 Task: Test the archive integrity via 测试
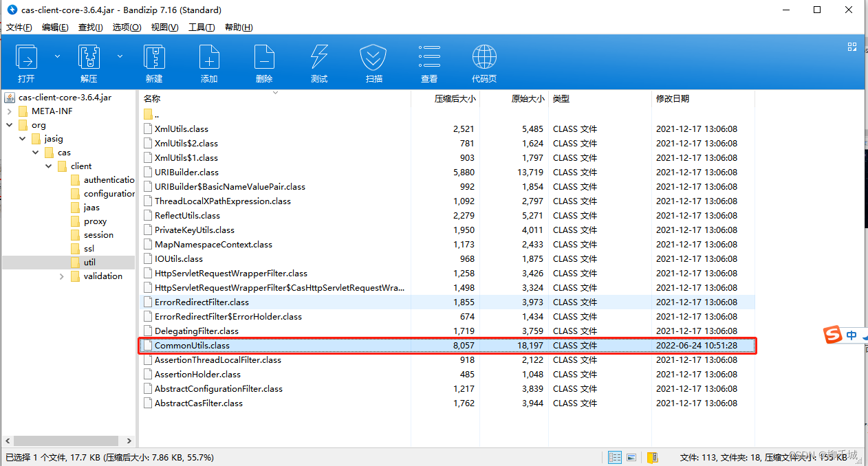click(318, 63)
